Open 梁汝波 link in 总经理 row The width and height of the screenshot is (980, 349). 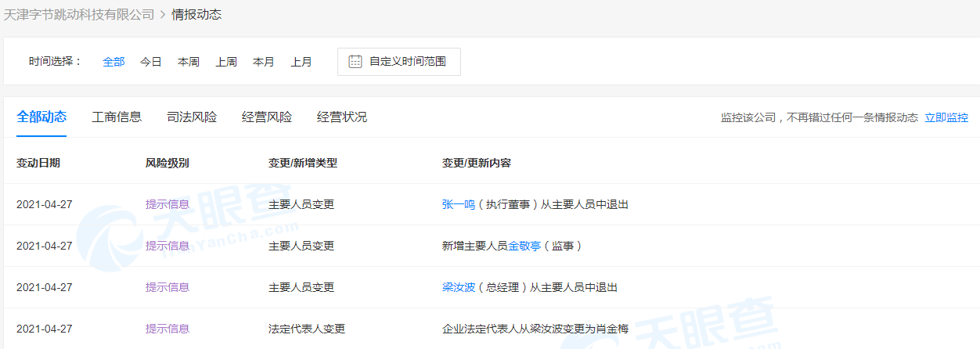459,287
